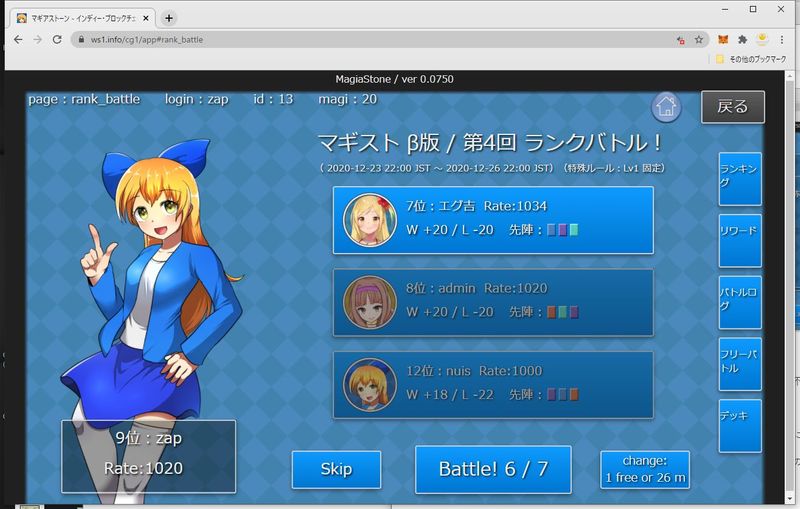Click the Skip button

[x=336, y=469]
